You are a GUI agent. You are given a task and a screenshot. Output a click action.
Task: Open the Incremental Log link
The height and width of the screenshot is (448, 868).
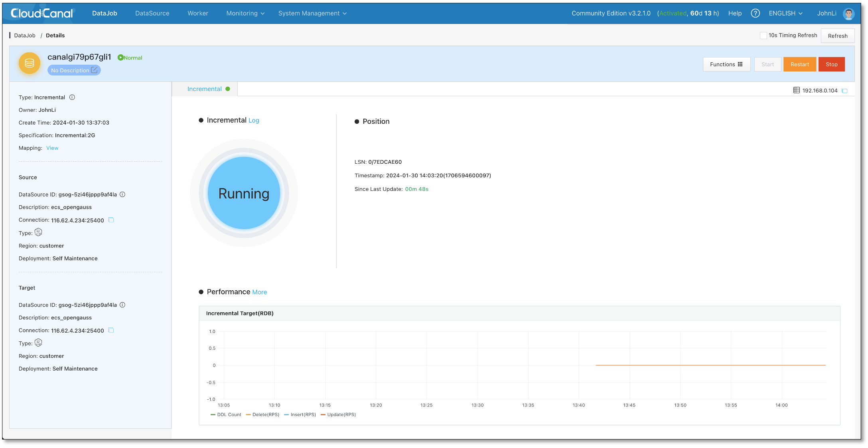[254, 121]
